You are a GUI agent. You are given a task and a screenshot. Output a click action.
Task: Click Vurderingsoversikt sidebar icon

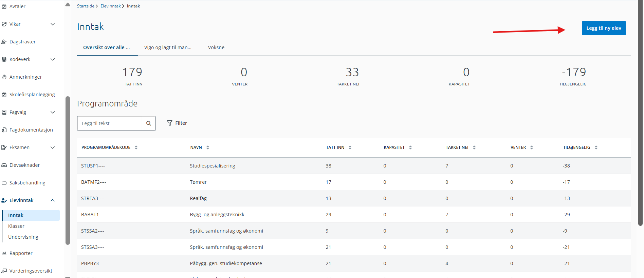coord(4,271)
